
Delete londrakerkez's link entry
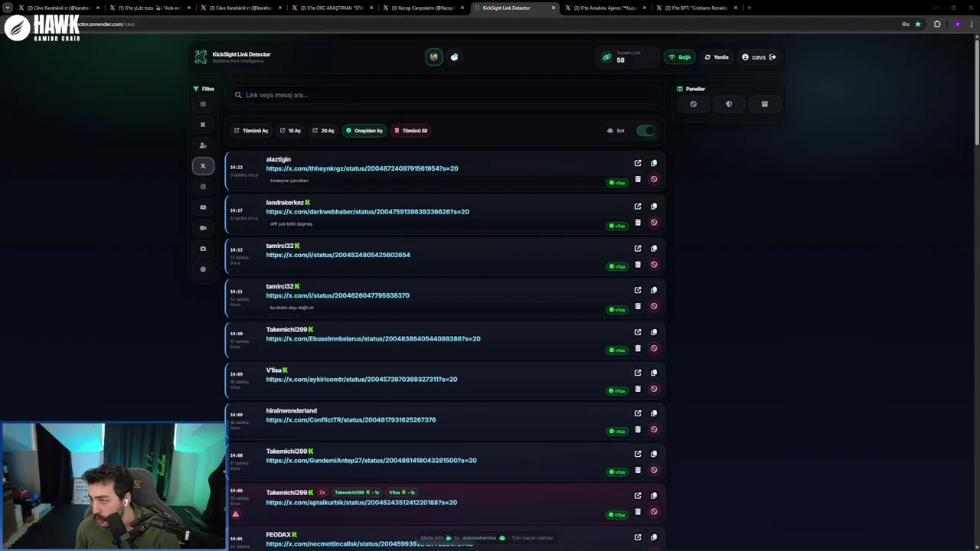click(638, 222)
